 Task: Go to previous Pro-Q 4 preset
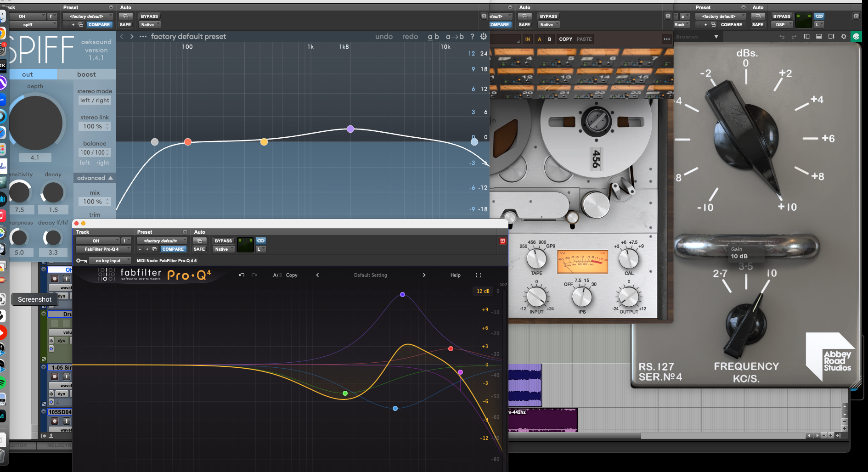point(317,275)
